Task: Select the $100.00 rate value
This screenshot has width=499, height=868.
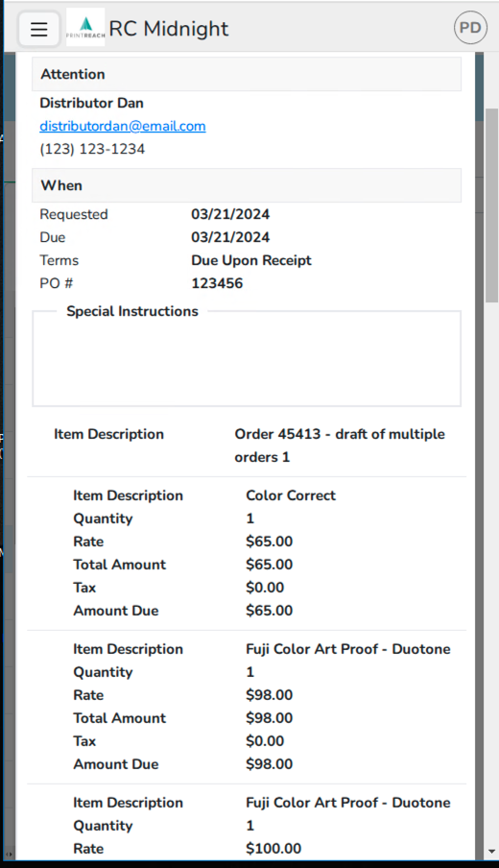Action: click(273, 849)
